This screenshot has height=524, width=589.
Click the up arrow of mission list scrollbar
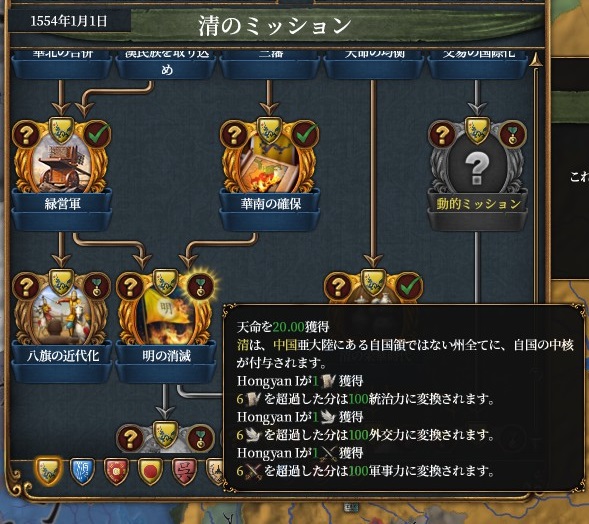(536, 61)
